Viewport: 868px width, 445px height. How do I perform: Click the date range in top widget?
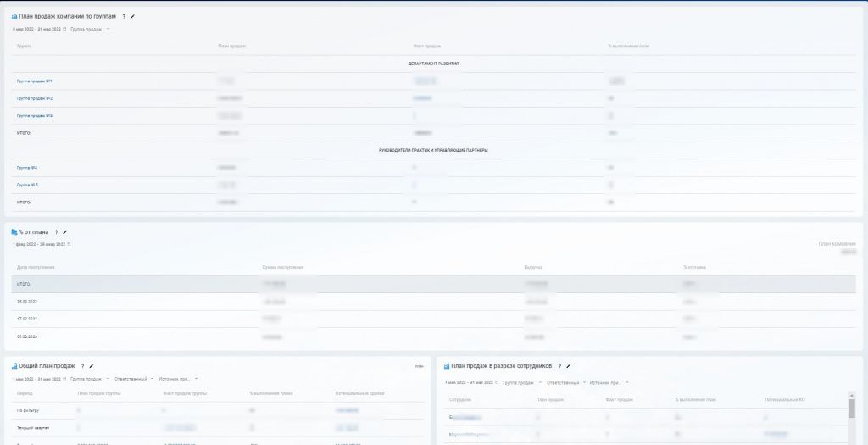coord(36,29)
